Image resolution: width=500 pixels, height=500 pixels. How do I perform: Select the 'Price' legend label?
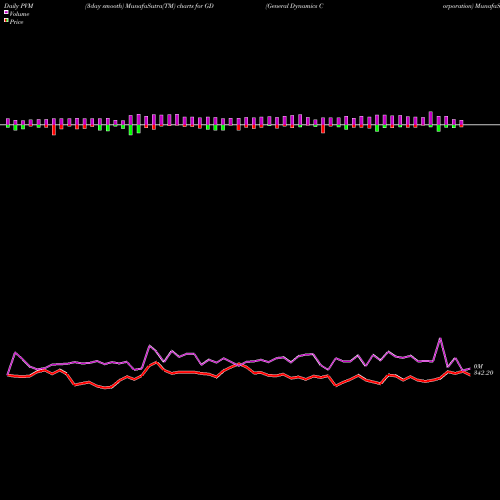coord(16,22)
